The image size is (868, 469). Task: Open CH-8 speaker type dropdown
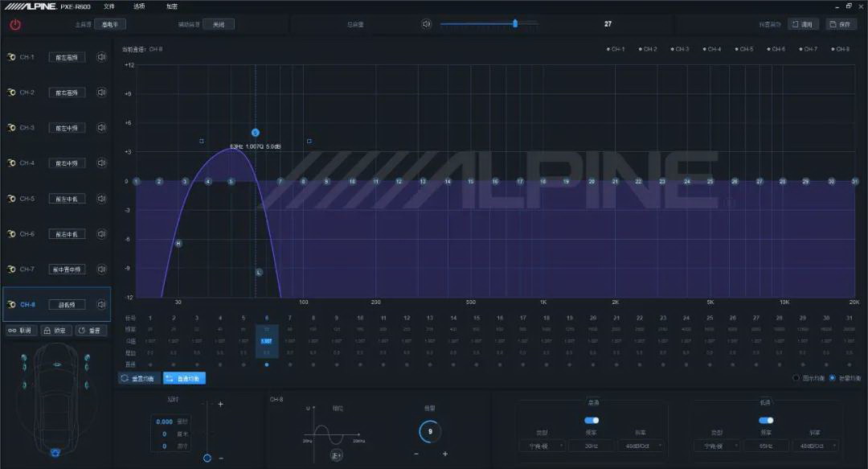(67, 304)
